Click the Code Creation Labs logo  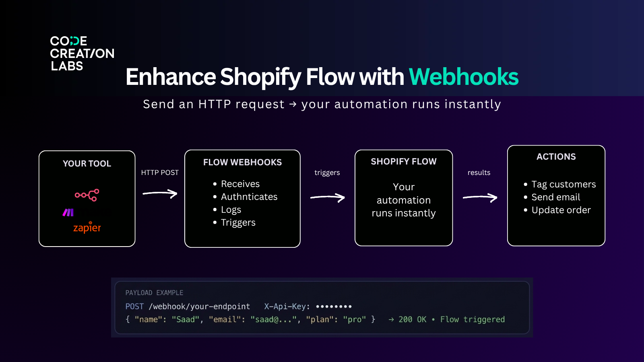(82, 53)
